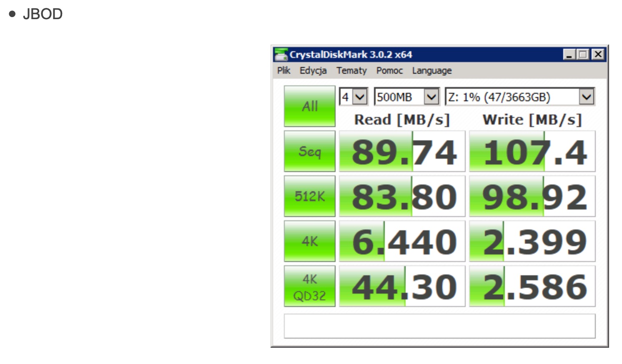Viewport: 622px width, 364px height.
Task: Select the 4K read value 6.440
Action: point(402,241)
